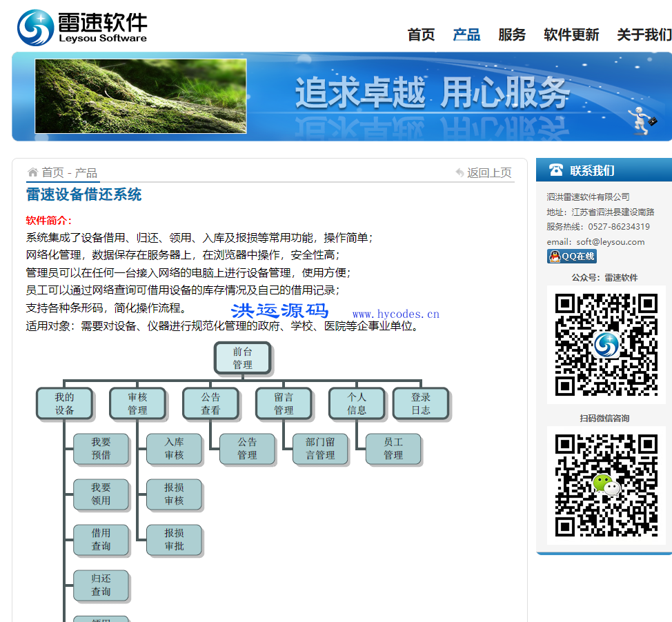Click the back arrow icon beside 返回上页
Viewport: 672px width, 622px height.
(460, 172)
